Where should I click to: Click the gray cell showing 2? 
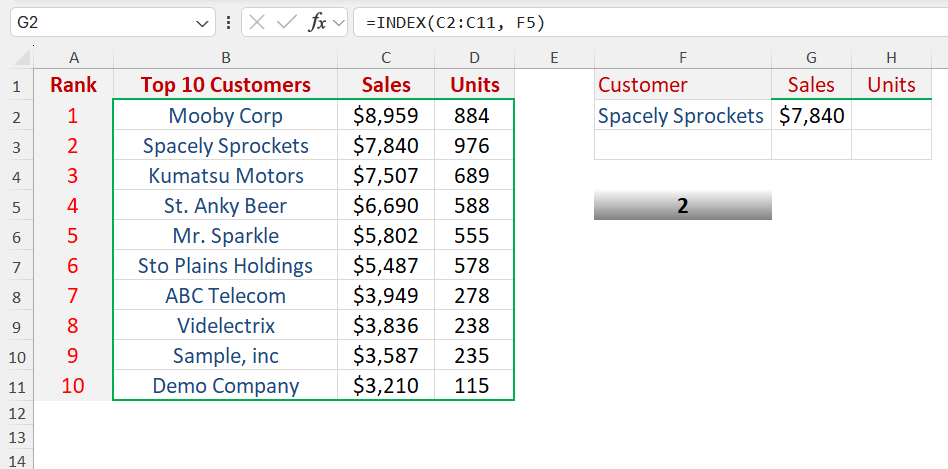(682, 206)
